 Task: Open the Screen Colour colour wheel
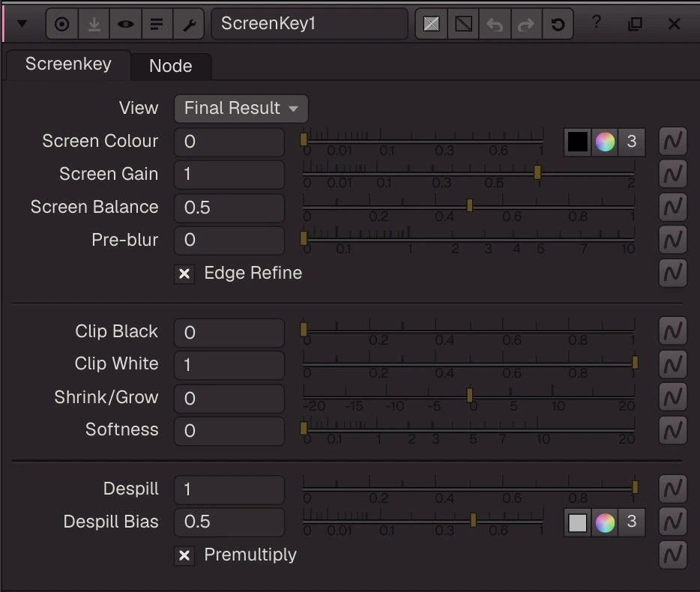point(605,142)
